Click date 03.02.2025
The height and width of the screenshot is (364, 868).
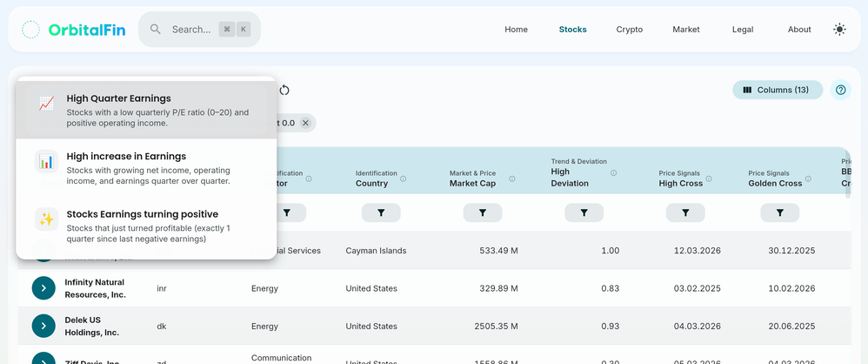tap(697, 288)
